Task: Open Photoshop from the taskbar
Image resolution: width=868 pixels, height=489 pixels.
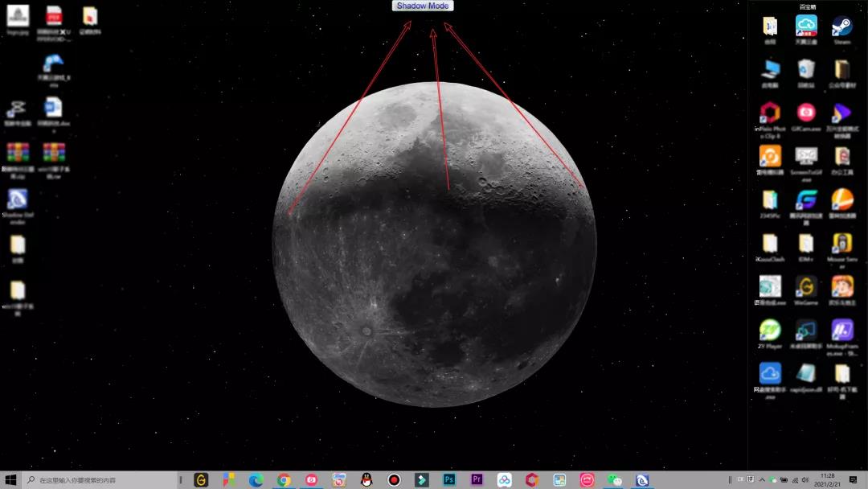Action: point(449,479)
